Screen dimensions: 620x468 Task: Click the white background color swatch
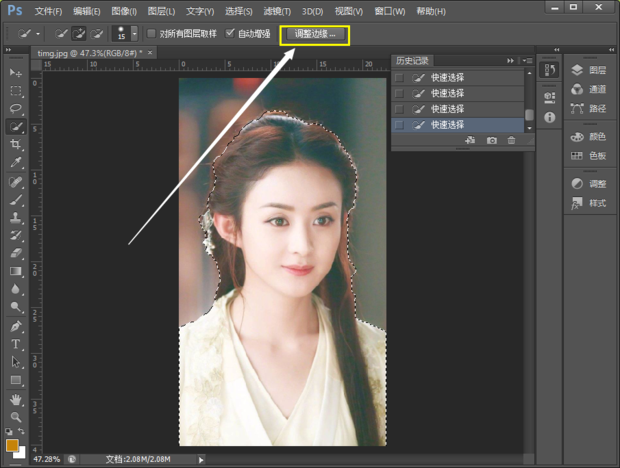21,454
